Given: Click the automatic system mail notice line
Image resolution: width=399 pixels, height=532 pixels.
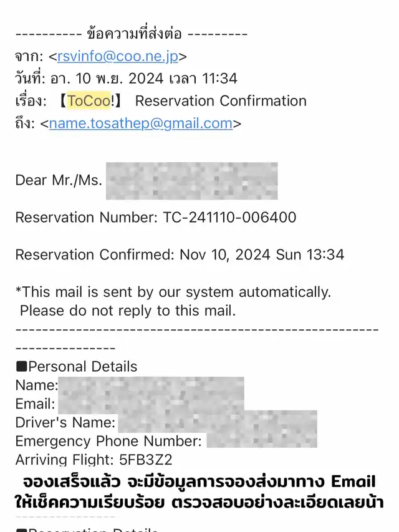Looking at the screenshot, I should coord(173,292).
